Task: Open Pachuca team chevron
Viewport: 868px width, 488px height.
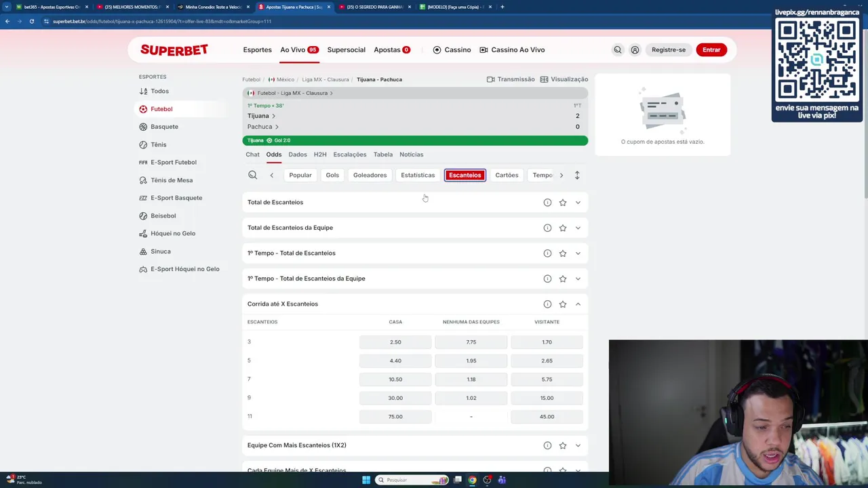Action: 277,127
